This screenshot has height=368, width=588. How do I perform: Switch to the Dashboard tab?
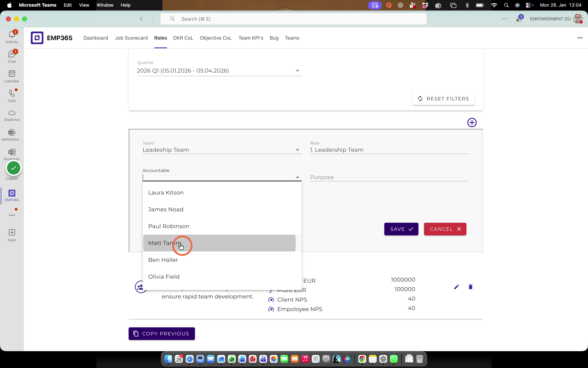point(96,38)
